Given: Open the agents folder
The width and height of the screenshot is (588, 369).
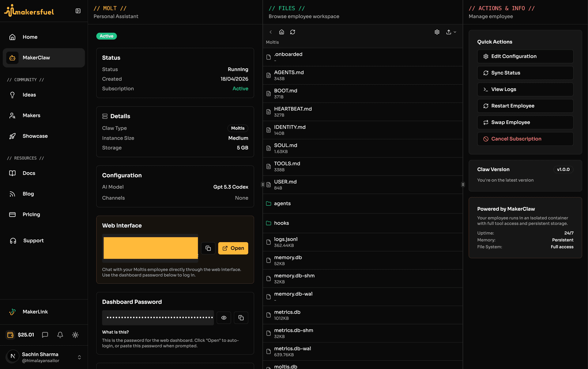Looking at the screenshot, I should 363,204.
